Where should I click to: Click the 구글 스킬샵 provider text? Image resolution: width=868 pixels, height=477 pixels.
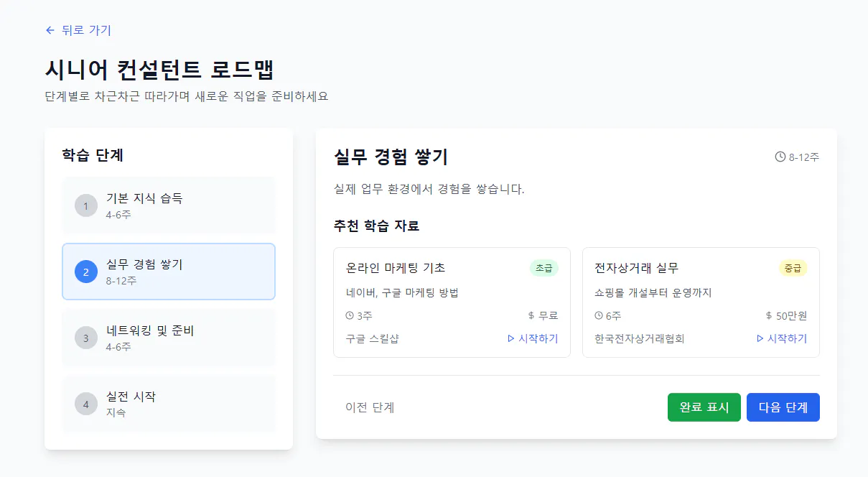pos(372,338)
